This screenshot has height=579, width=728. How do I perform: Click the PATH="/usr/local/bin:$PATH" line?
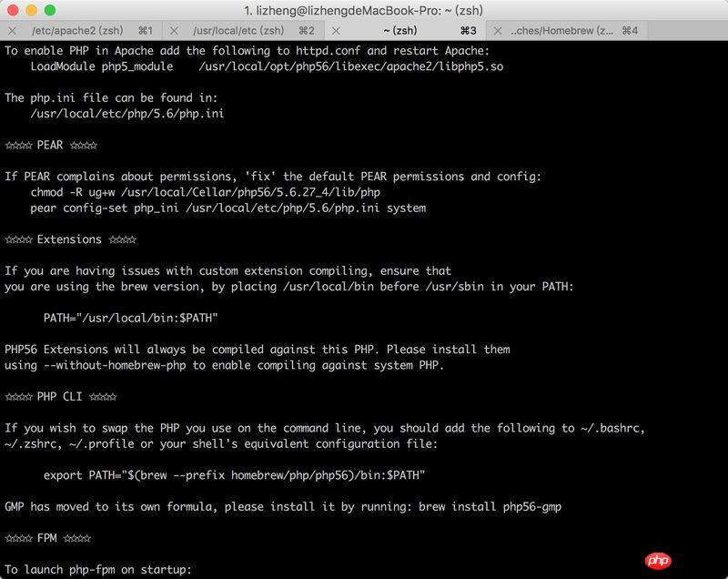click(x=130, y=318)
